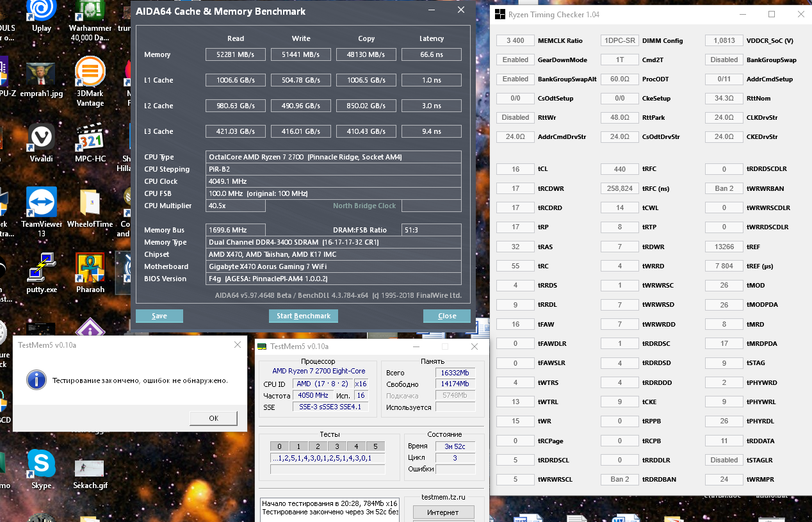Select test 0 box in TestMem5
The width and height of the screenshot is (812, 522).
[279, 446]
